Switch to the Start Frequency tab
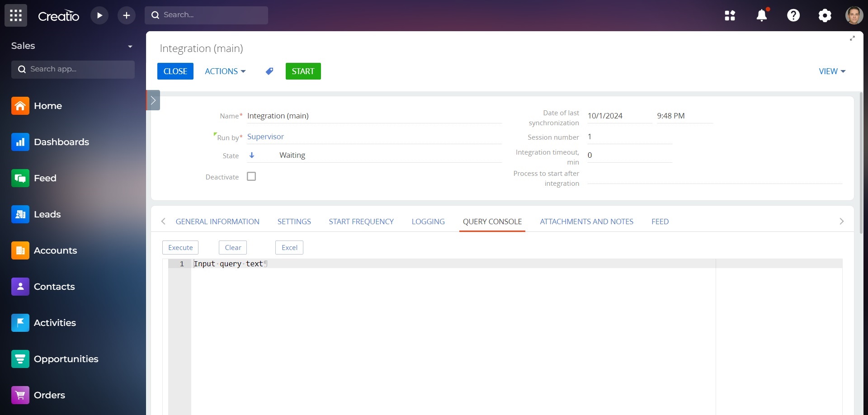The width and height of the screenshot is (868, 415). tap(361, 222)
